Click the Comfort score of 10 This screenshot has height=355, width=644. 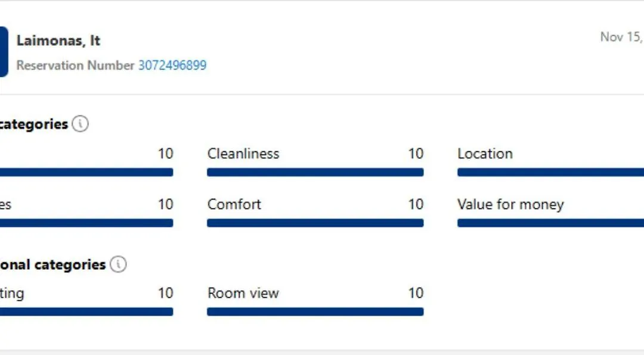[416, 204]
